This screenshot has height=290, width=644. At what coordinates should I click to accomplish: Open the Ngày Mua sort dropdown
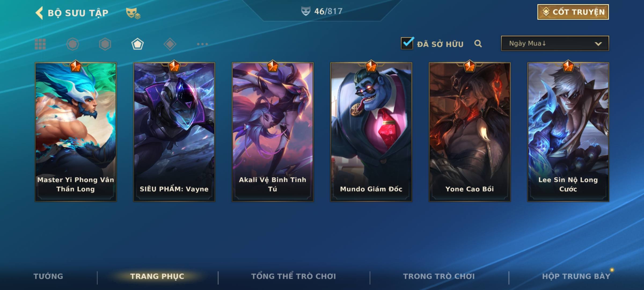click(555, 43)
